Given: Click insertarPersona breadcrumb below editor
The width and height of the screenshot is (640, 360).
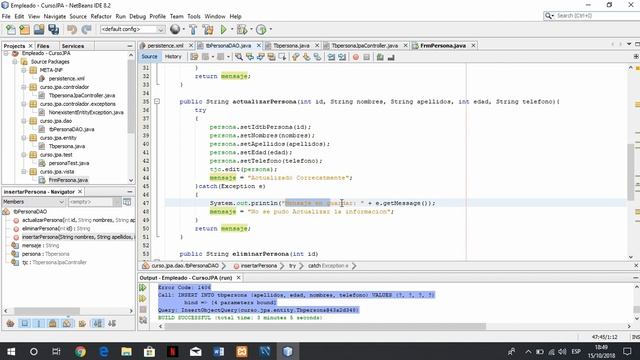Looking at the screenshot, I should (x=259, y=266).
